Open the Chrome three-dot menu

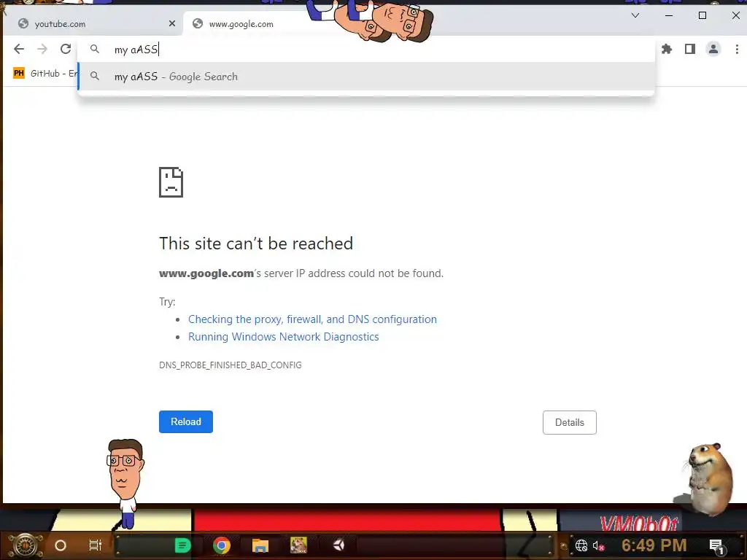pyautogui.click(x=737, y=49)
